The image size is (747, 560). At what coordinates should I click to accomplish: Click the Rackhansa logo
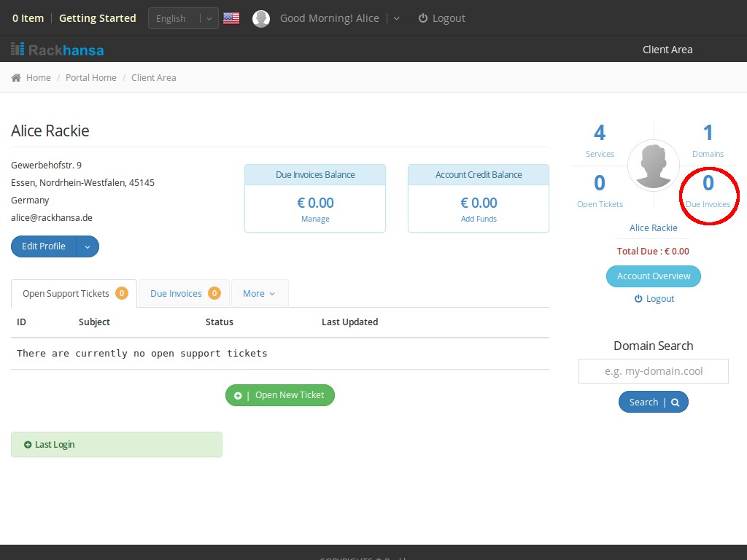(58, 50)
